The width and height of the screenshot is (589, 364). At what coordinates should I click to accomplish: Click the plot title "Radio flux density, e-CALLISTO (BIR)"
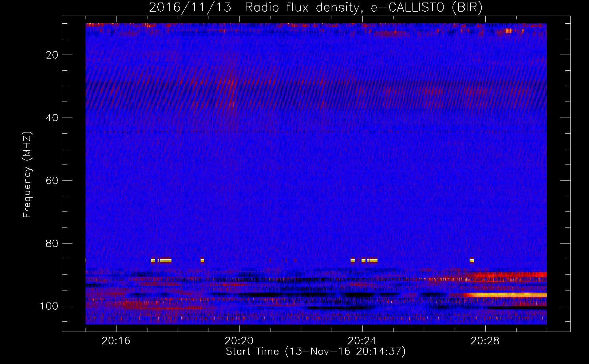click(x=364, y=8)
